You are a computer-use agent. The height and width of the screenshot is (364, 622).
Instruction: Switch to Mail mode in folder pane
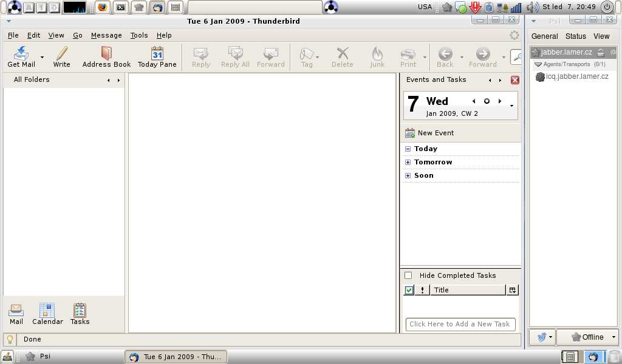[x=16, y=310]
